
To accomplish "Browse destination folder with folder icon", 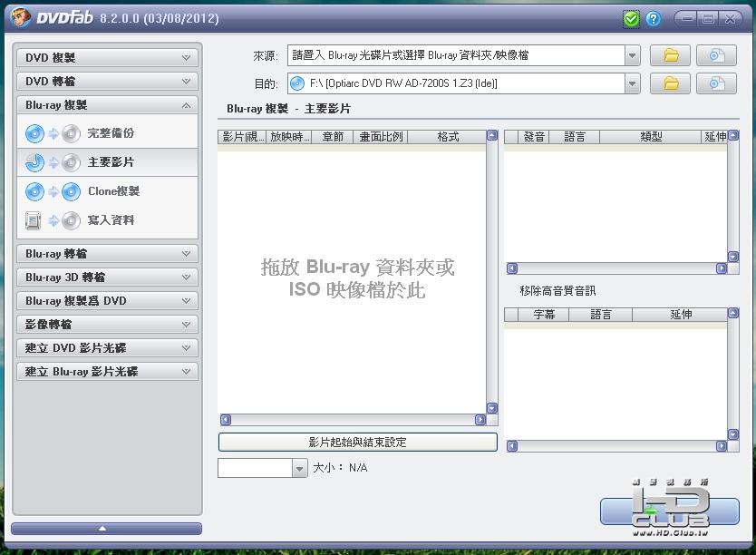I will click(670, 83).
